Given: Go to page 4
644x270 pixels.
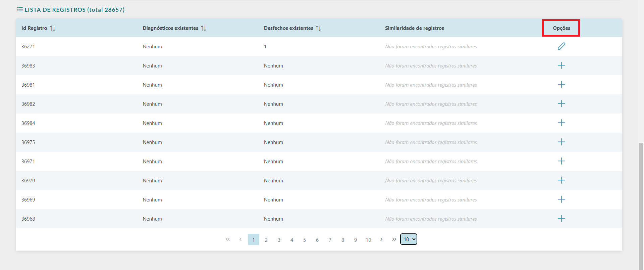Looking at the screenshot, I should (x=292, y=240).
